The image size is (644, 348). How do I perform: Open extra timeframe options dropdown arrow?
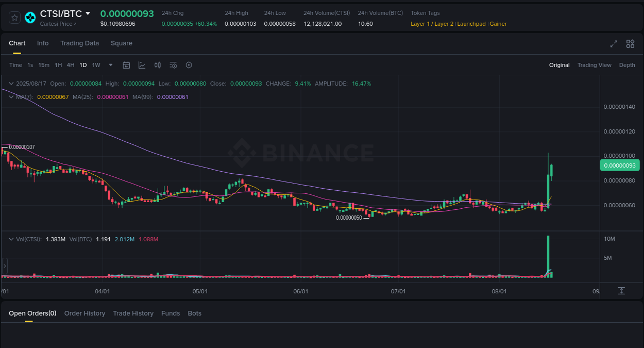click(x=110, y=65)
